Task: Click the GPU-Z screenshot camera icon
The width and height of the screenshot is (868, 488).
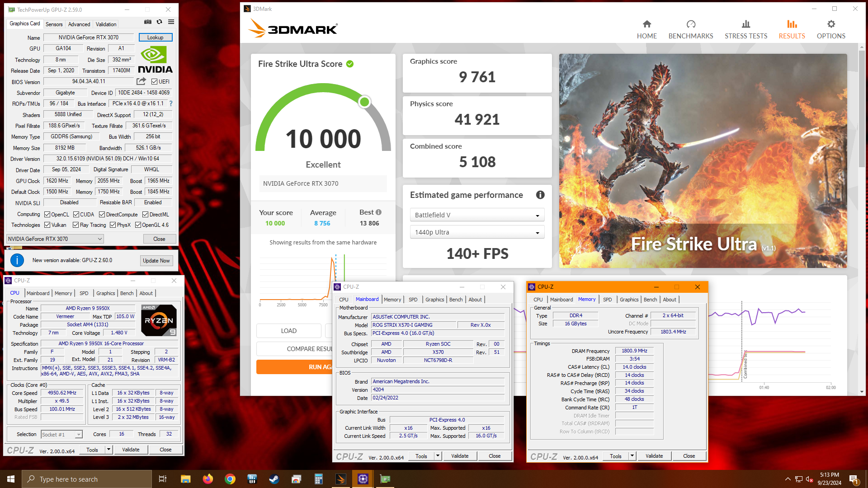Action: [148, 22]
